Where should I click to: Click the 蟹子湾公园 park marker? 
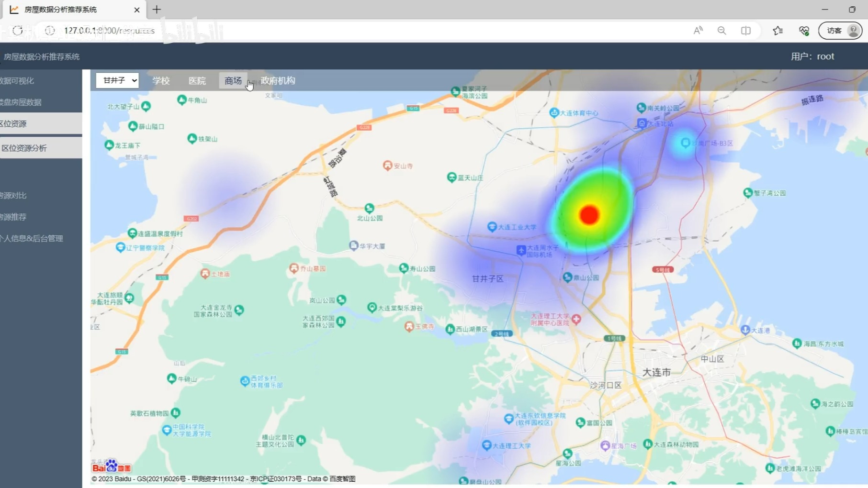(748, 192)
